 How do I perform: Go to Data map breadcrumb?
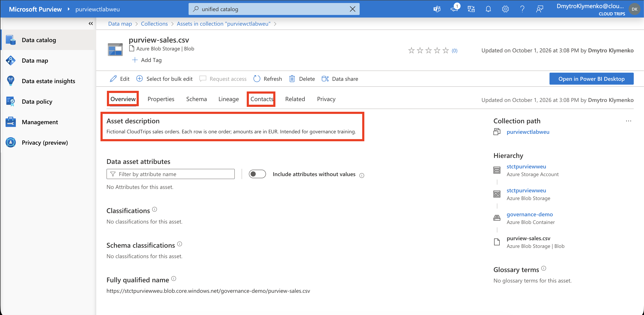click(120, 24)
